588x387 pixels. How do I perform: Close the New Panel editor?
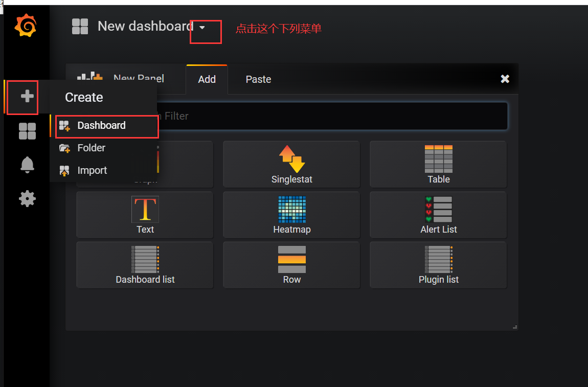tap(505, 79)
